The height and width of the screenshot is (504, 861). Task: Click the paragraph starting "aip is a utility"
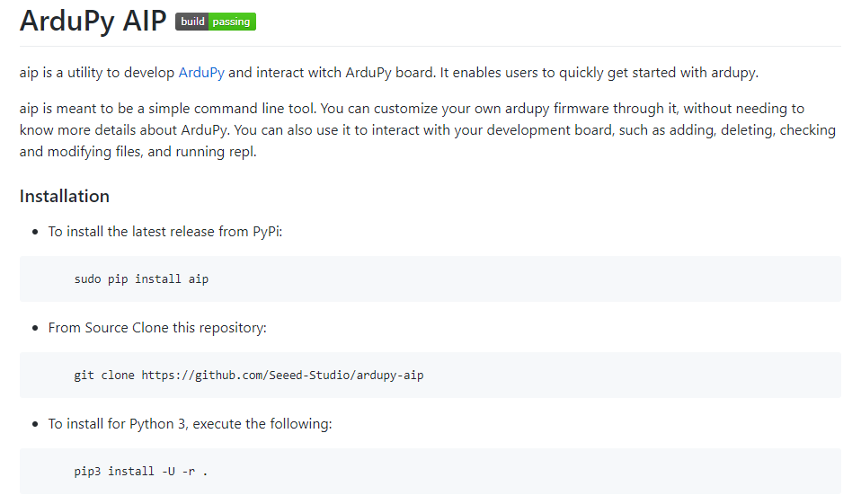(388, 73)
